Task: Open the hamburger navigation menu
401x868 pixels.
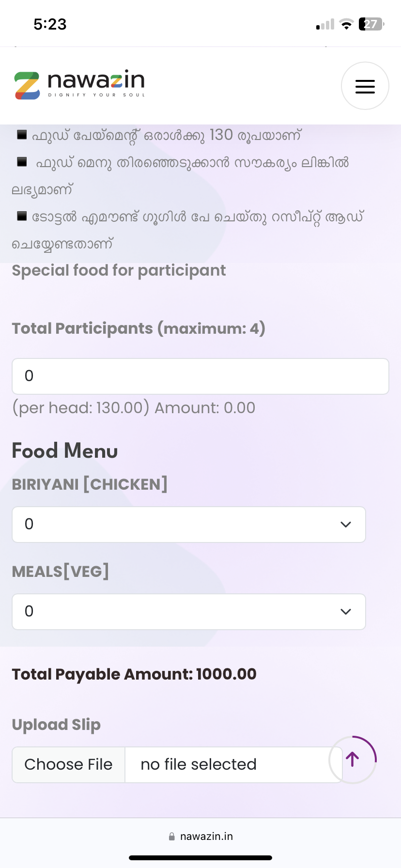Action: (365, 86)
